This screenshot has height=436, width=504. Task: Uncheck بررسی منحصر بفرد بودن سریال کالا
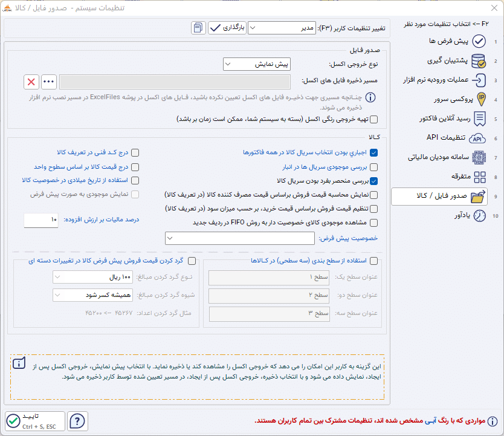(373, 181)
